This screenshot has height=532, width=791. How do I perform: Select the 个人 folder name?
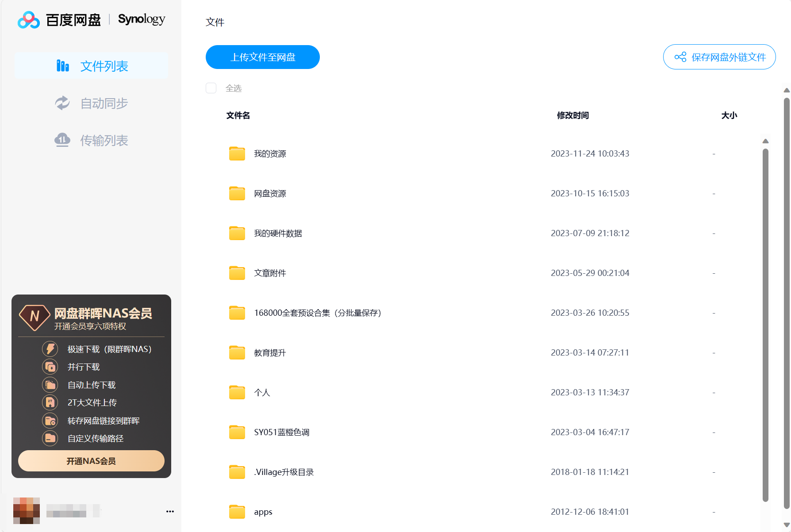[x=262, y=392]
